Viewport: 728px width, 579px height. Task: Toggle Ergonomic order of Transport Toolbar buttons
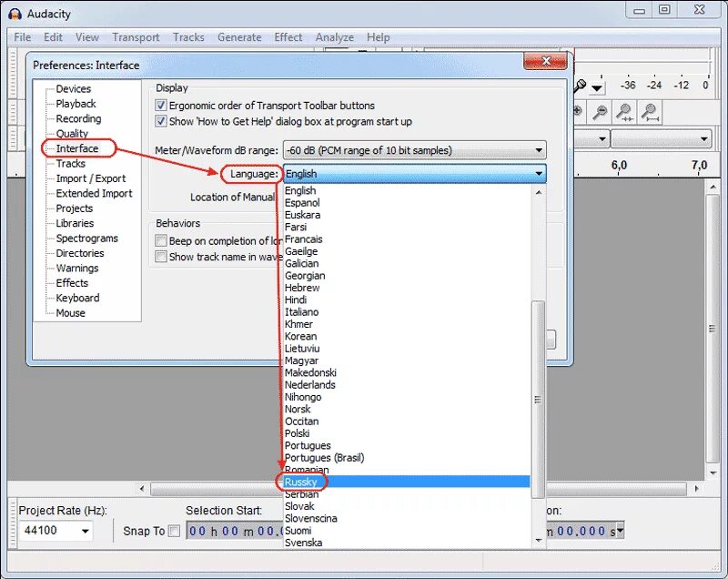pos(161,106)
